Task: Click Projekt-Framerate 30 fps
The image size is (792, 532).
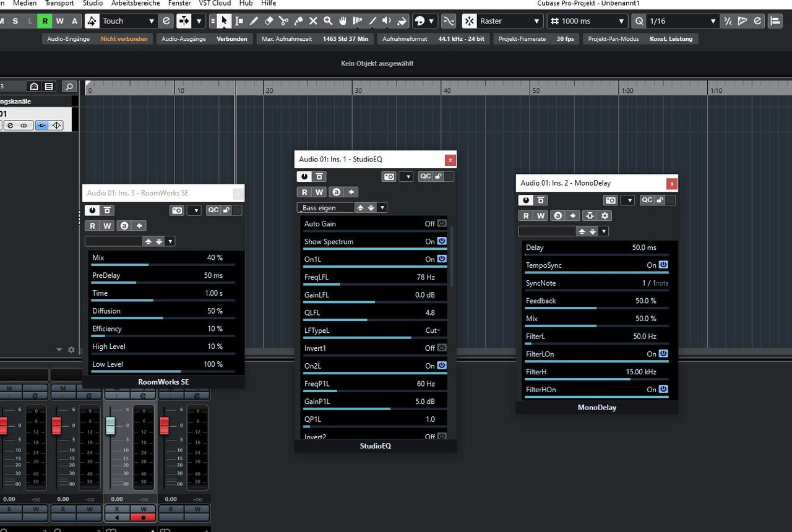Action: pyautogui.click(x=536, y=39)
